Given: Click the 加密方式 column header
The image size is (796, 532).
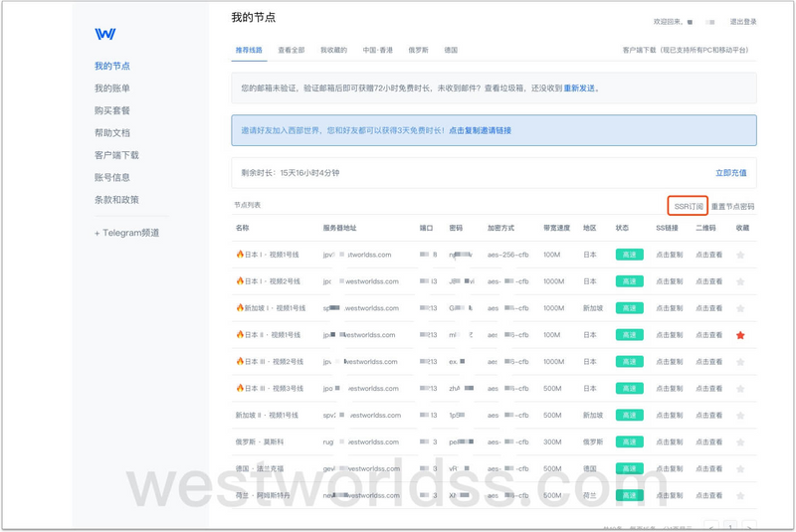Looking at the screenshot, I should click(500, 228).
